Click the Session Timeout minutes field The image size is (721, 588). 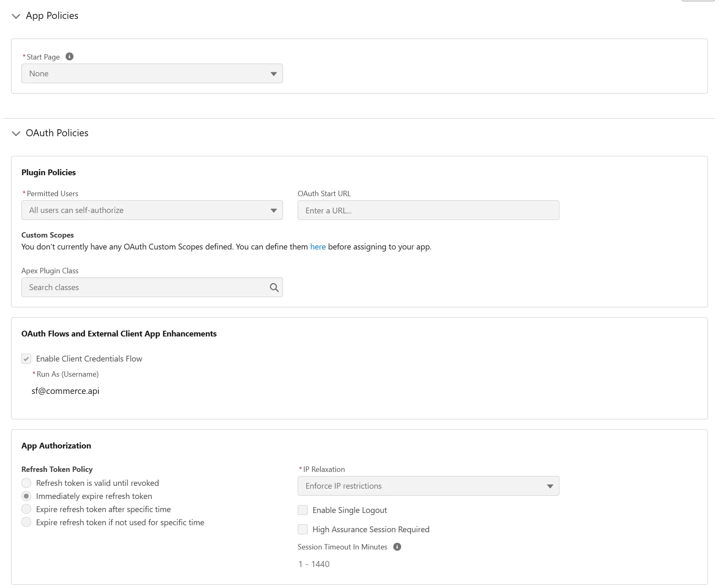click(314, 564)
